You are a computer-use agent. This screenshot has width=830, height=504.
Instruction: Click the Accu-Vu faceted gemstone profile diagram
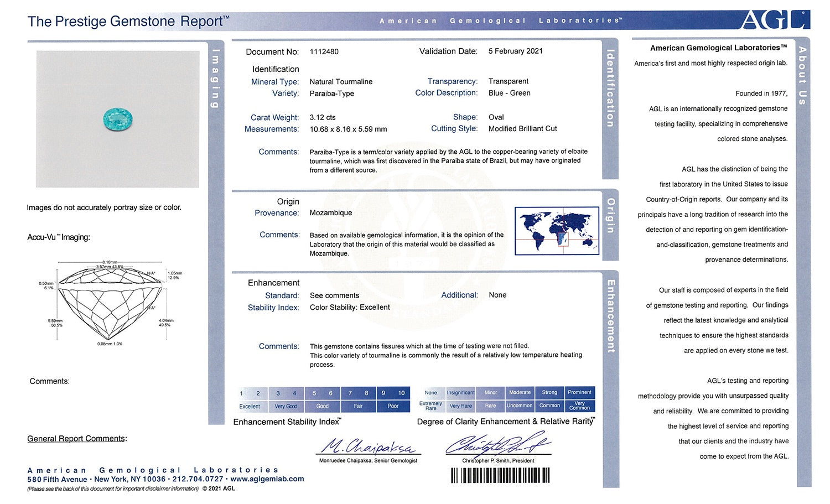coord(110,303)
